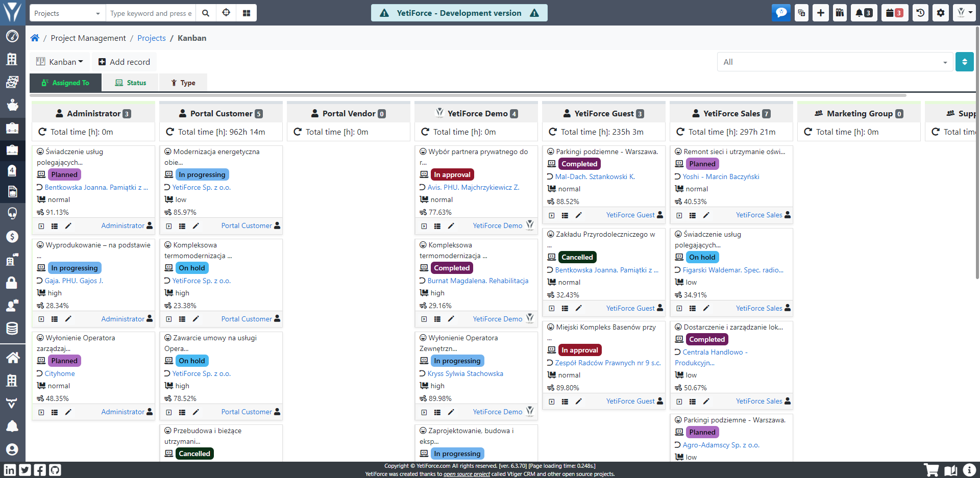Switch to the Status tab

point(131,83)
